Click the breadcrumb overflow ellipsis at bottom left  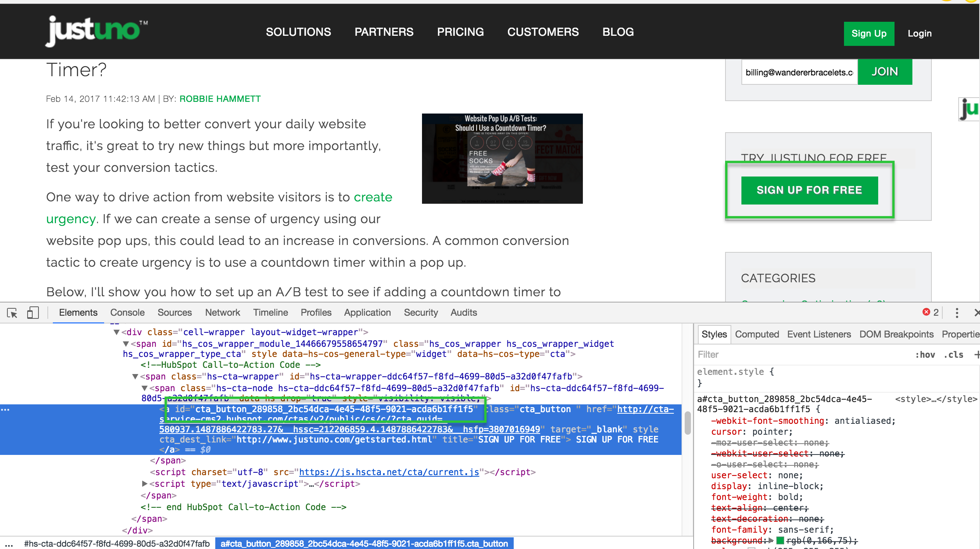[9, 544]
